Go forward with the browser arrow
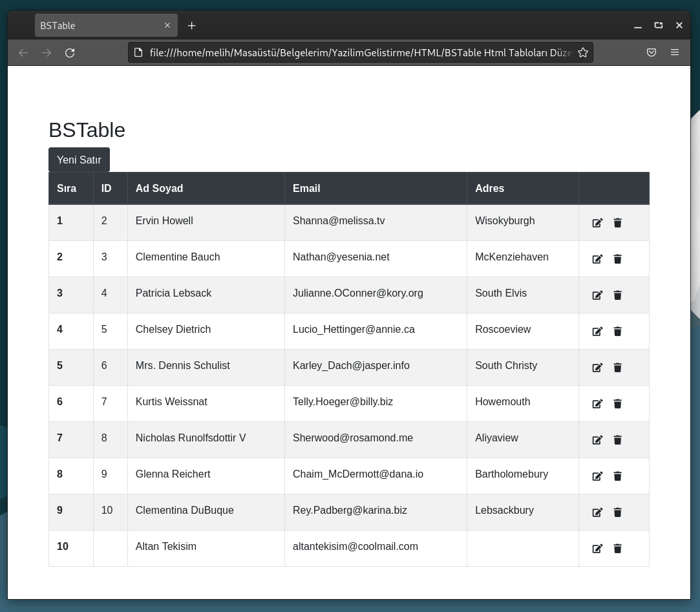700x612 pixels. pos(47,53)
